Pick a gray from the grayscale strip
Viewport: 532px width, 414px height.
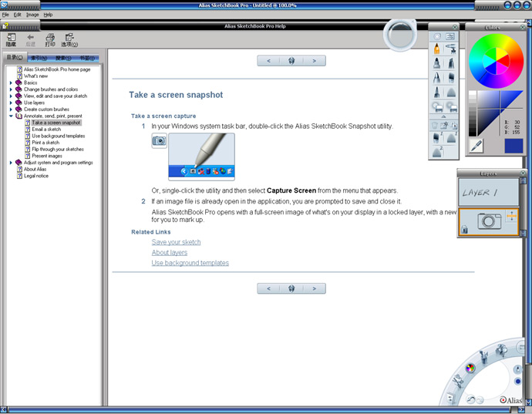click(473, 113)
